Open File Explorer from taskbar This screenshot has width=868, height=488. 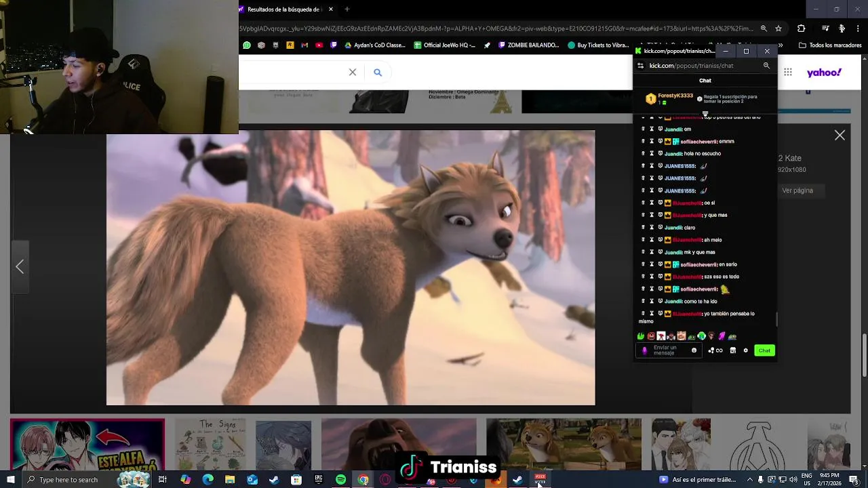[x=230, y=480]
